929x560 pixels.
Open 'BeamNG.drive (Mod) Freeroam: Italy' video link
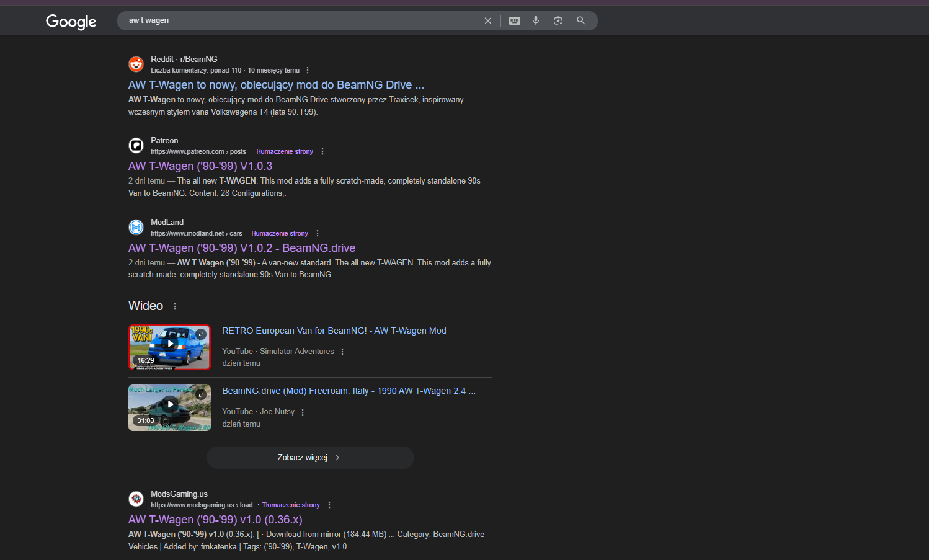point(349,391)
